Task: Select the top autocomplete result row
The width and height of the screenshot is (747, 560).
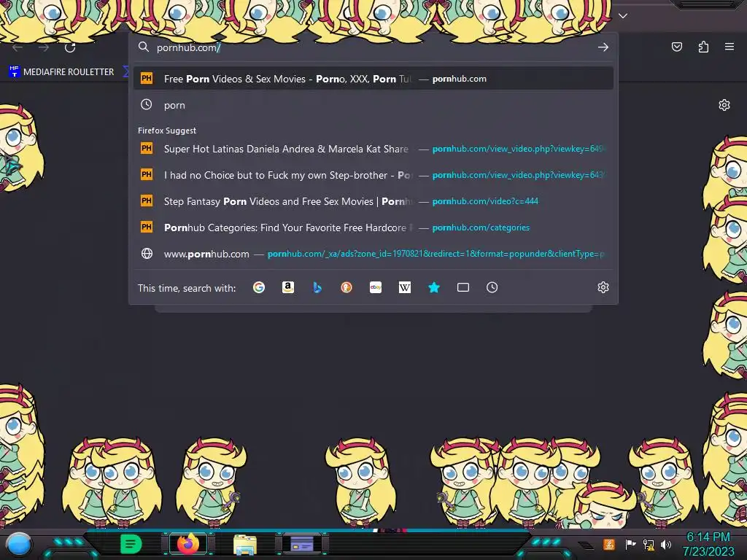Action: pyautogui.click(x=373, y=79)
